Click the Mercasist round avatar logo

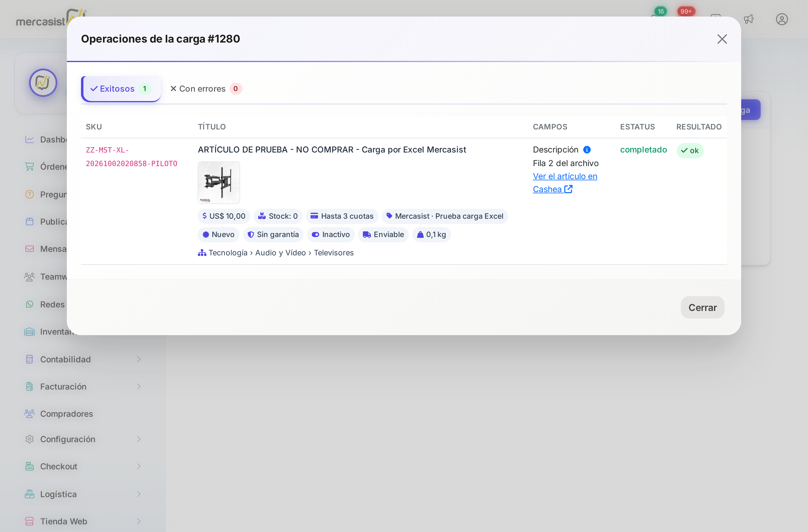click(43, 83)
